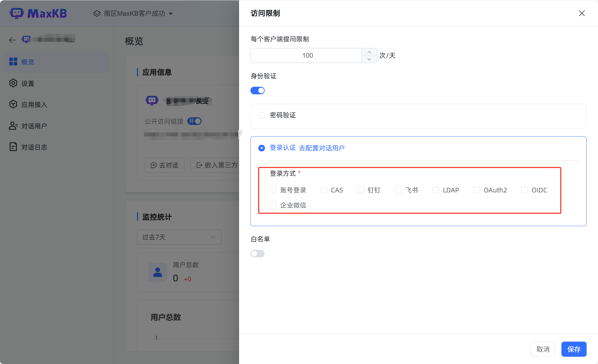Viewport: 598px width, 364px height.
Task: Open the 对话用户 sidebar menu item
Action: 56,126
